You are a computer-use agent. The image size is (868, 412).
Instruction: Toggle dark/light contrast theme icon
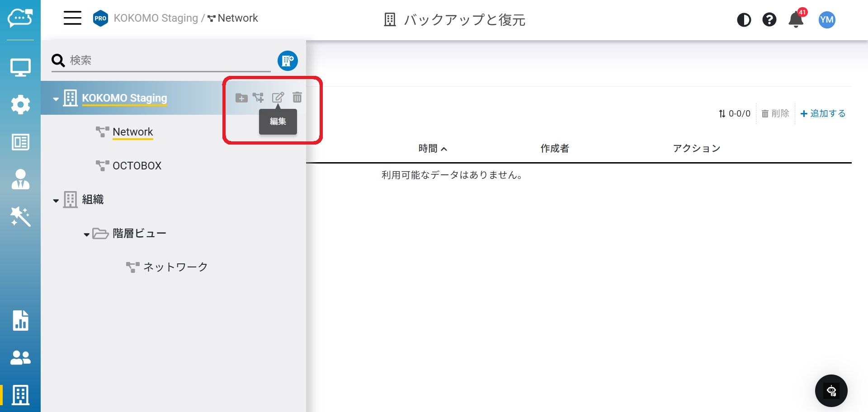pyautogui.click(x=744, y=20)
